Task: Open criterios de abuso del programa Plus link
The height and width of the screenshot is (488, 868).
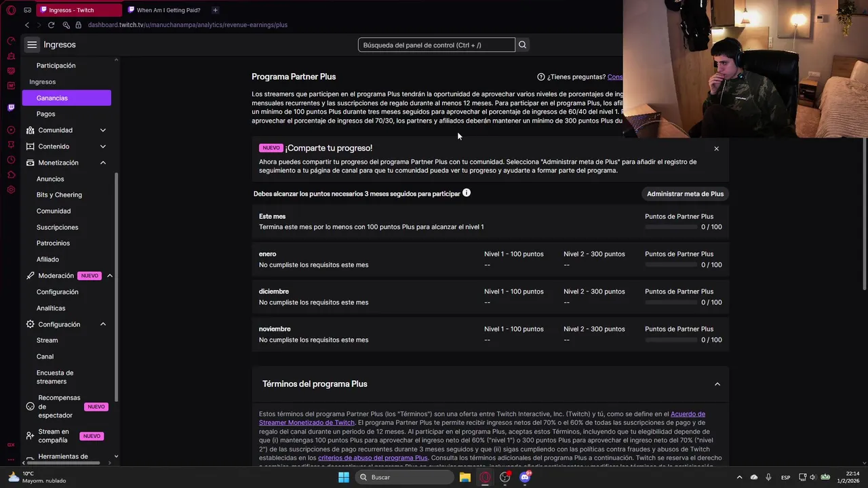Action: point(373,458)
